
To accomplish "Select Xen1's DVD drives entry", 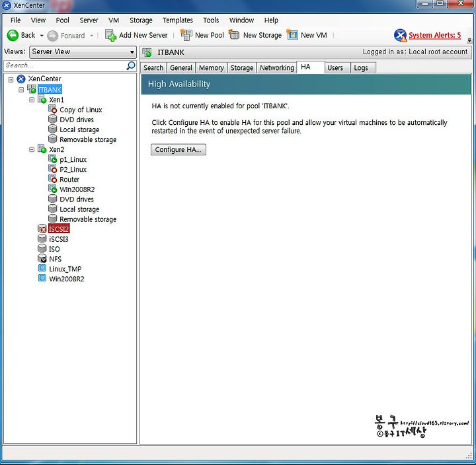I will pos(77,120).
